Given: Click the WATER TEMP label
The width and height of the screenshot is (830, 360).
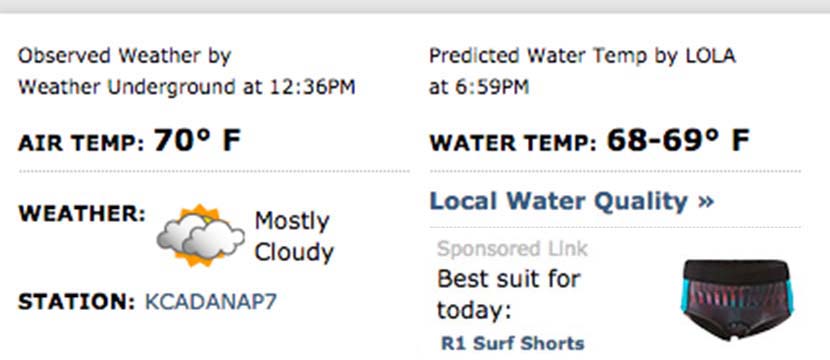Looking at the screenshot, I should [x=513, y=144].
